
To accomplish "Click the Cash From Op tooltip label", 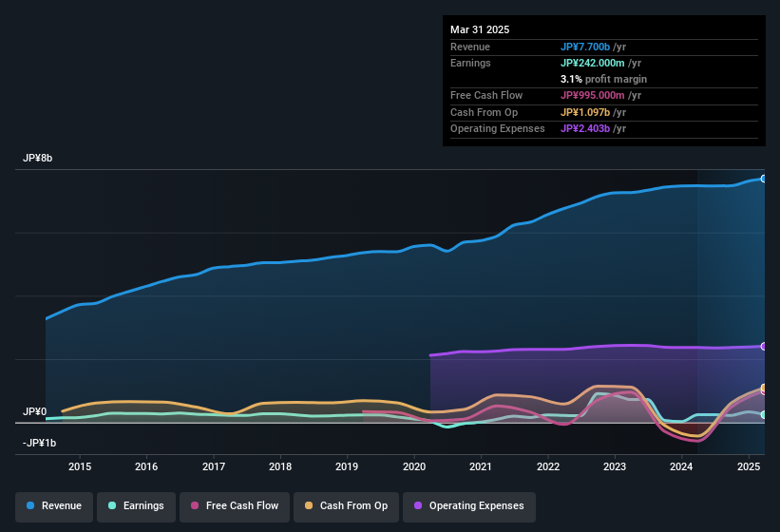I will pyautogui.click(x=484, y=112).
